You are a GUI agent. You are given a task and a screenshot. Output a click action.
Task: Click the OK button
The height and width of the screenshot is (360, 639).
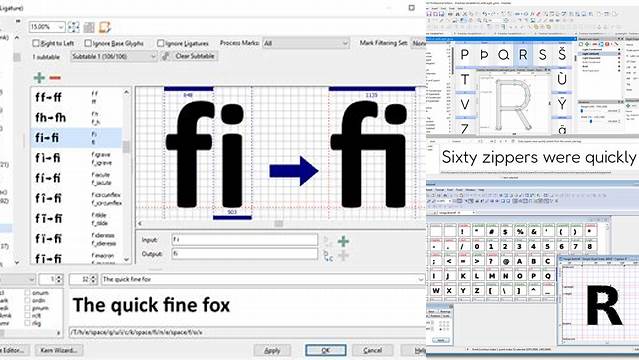326,350
